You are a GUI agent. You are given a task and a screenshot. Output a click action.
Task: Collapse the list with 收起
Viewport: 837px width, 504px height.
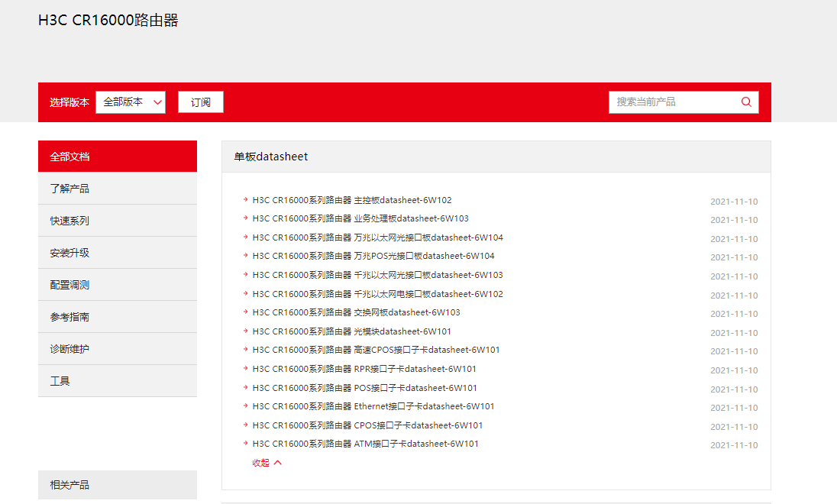pyautogui.click(x=267, y=463)
